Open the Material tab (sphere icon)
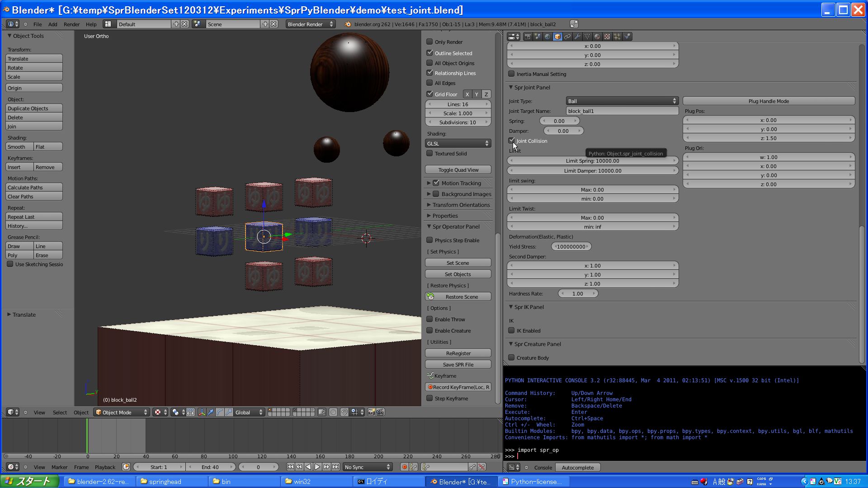Screen dimensions: 868x488 tap(597, 37)
